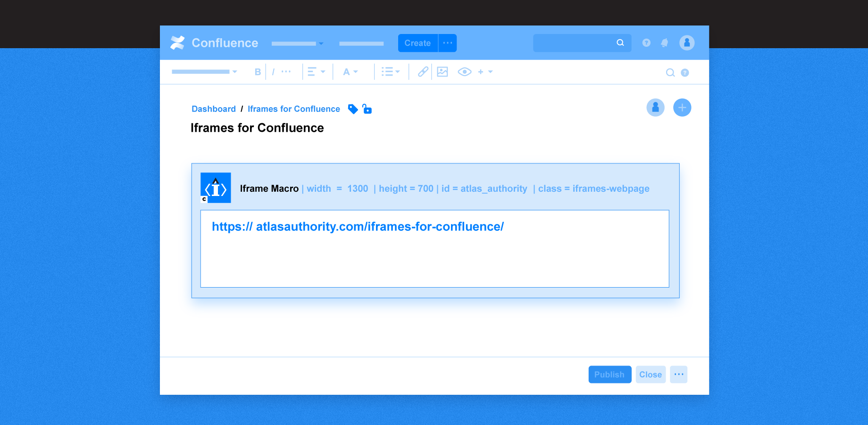Open the notifications bell icon

[x=665, y=43]
